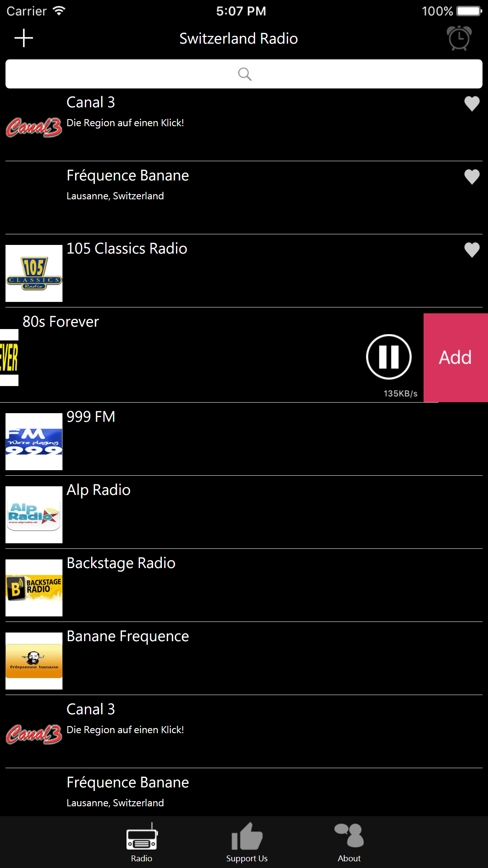The width and height of the screenshot is (488, 868).
Task: Tap the 135KB/s bitrate label
Action: coord(400,394)
